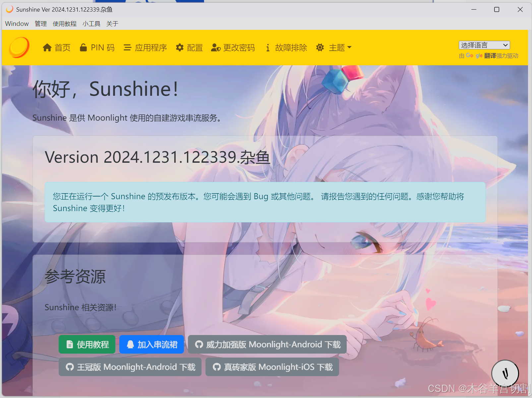Maximize the Sunshine window
This screenshot has height=398, width=532.
pyautogui.click(x=497, y=9)
